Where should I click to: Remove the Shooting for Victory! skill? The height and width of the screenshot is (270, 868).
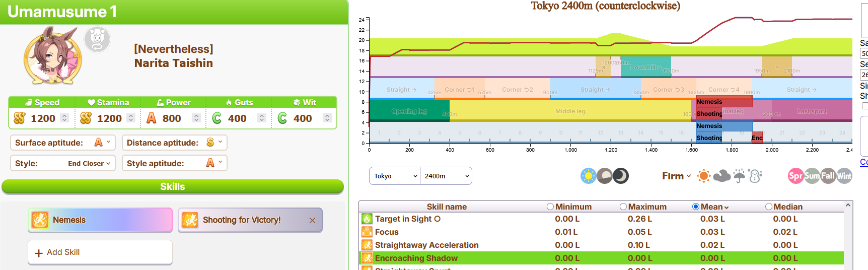click(x=312, y=220)
